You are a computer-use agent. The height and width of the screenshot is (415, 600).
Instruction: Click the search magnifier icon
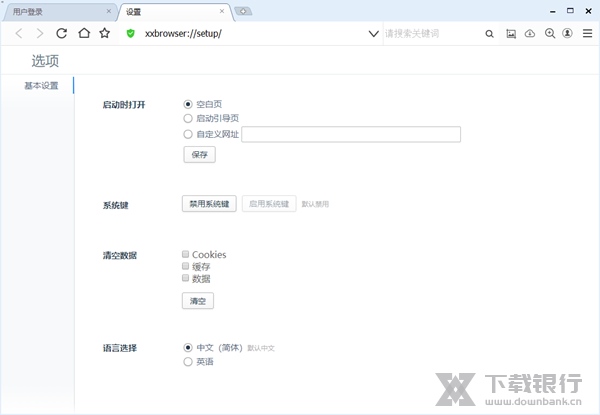click(x=489, y=34)
